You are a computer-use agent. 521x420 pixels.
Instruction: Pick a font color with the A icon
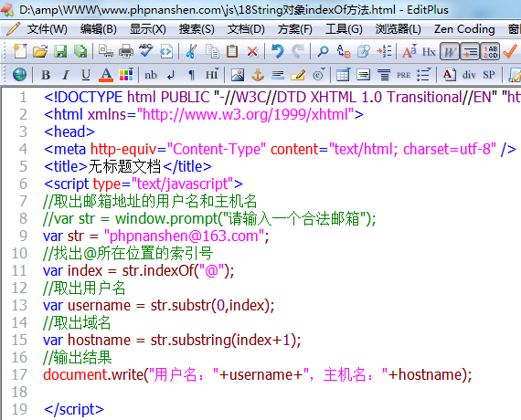click(106, 75)
